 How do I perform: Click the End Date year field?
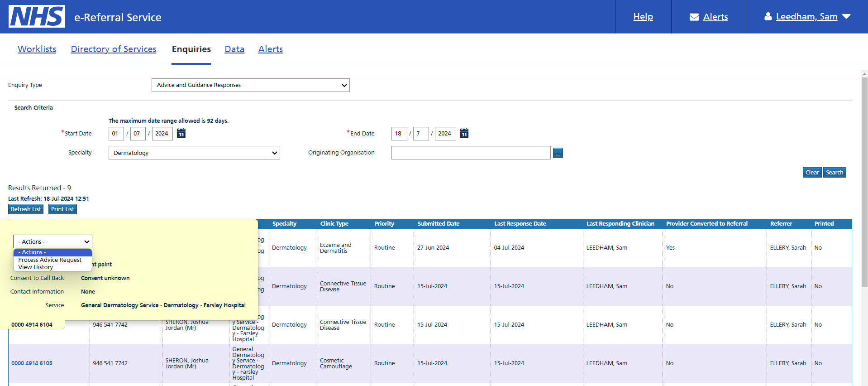tap(445, 134)
